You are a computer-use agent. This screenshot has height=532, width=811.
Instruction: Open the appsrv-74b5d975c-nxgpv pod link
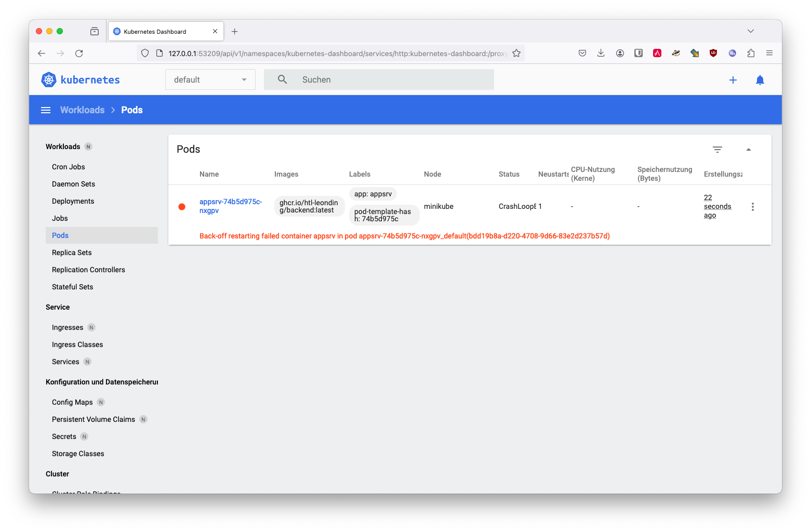tap(231, 206)
